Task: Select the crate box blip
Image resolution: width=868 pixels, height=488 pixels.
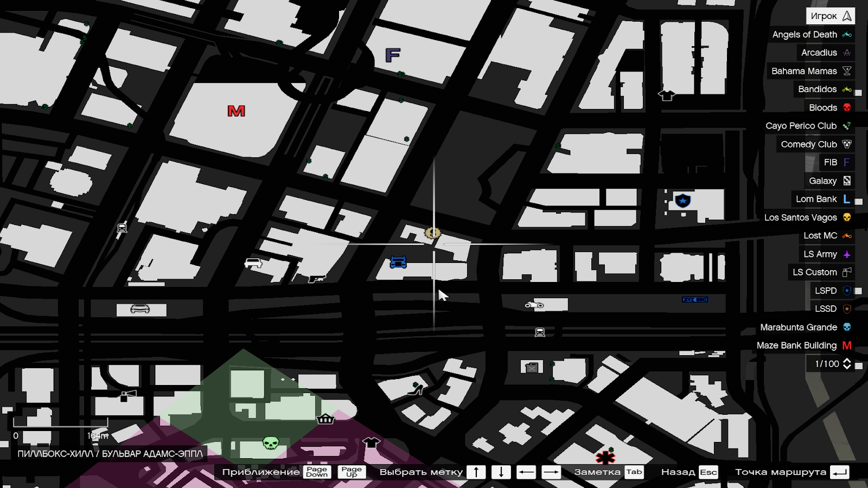Action: pos(532,368)
